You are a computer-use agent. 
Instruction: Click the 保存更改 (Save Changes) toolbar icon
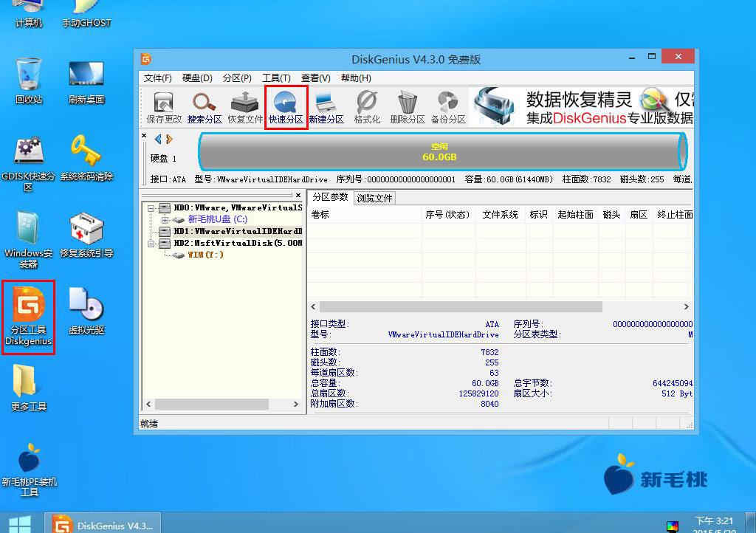[x=164, y=108]
